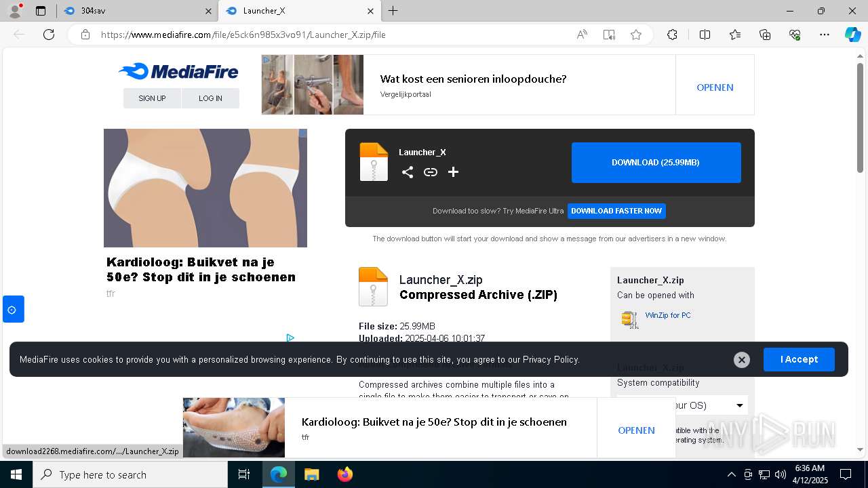Screen dimensions: 868x488
Task: Dismiss the cookie notice with X
Action: click(x=742, y=360)
